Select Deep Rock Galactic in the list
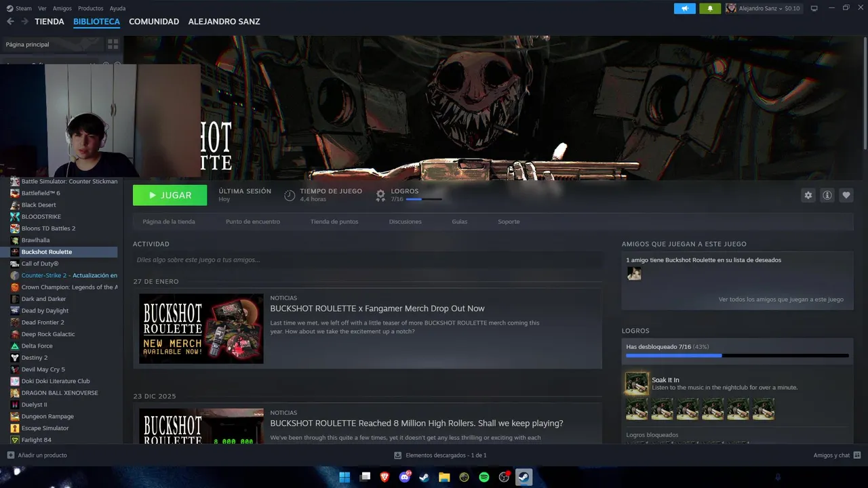The height and width of the screenshot is (488, 868). click(48, 334)
